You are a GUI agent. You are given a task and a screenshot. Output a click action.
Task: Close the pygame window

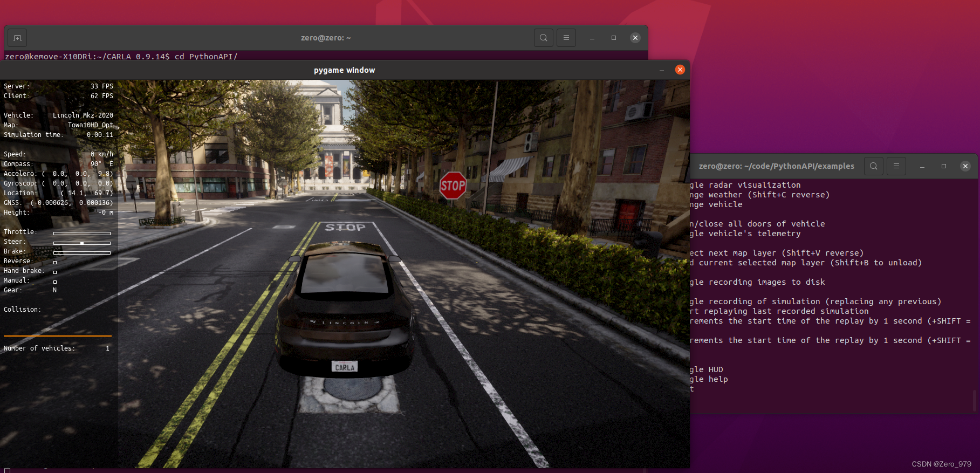[680, 70]
